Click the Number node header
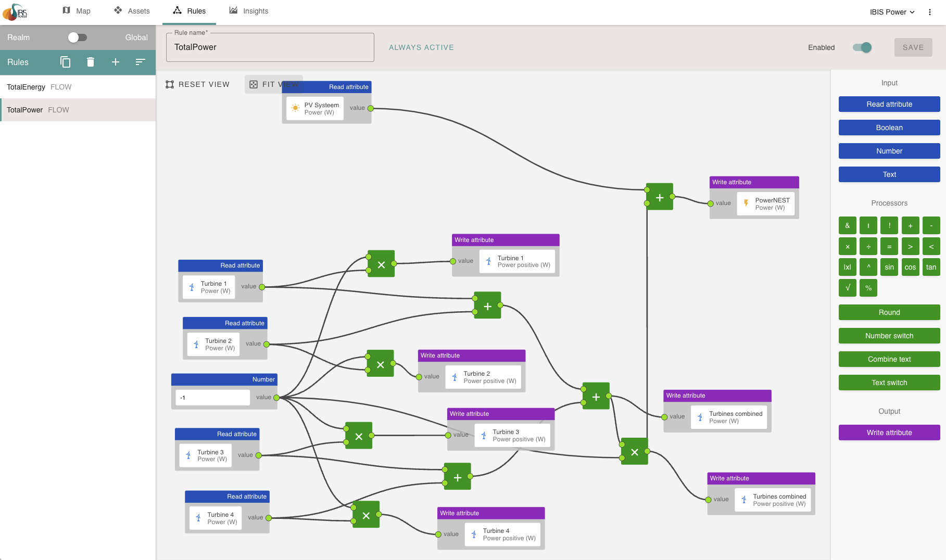This screenshot has width=946, height=560. 224,379
